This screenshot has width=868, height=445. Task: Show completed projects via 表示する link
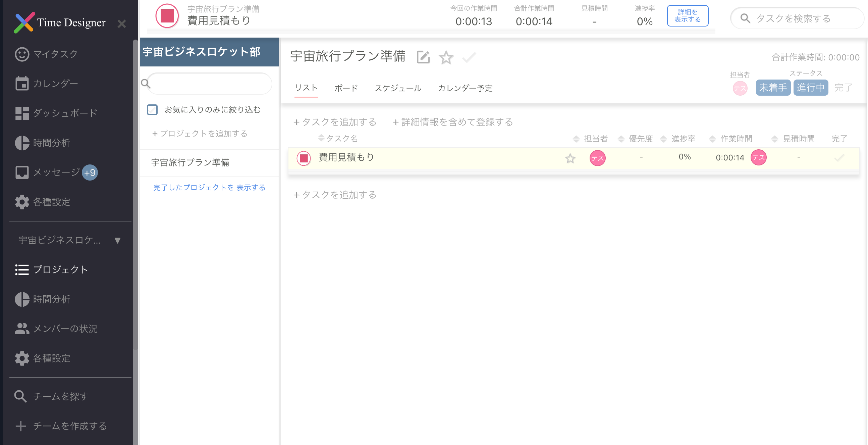[251, 188]
